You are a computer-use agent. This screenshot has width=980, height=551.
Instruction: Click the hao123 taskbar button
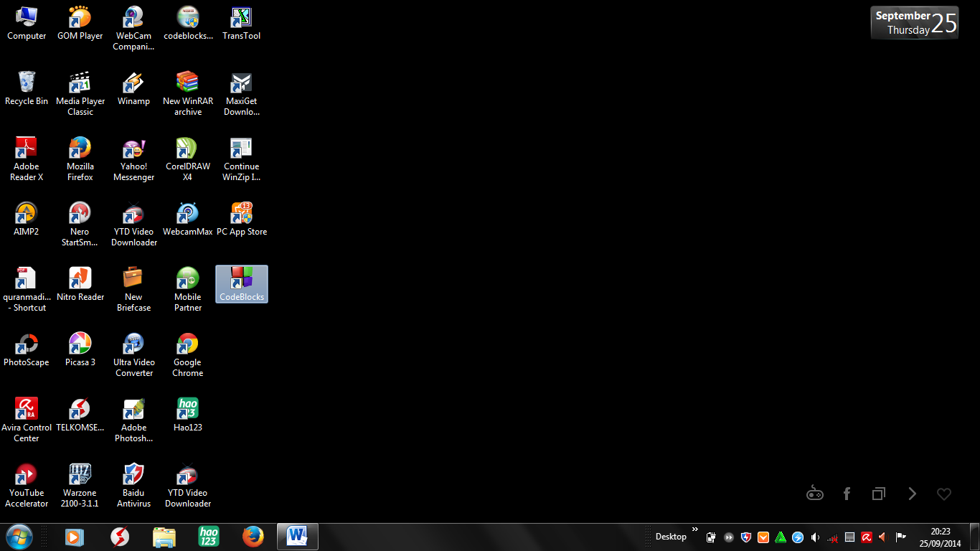pos(209,537)
